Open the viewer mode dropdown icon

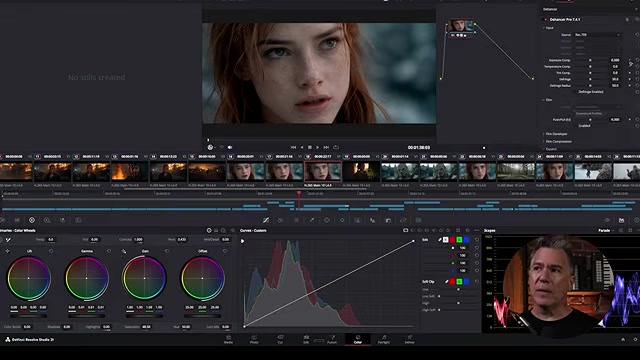pos(211,147)
